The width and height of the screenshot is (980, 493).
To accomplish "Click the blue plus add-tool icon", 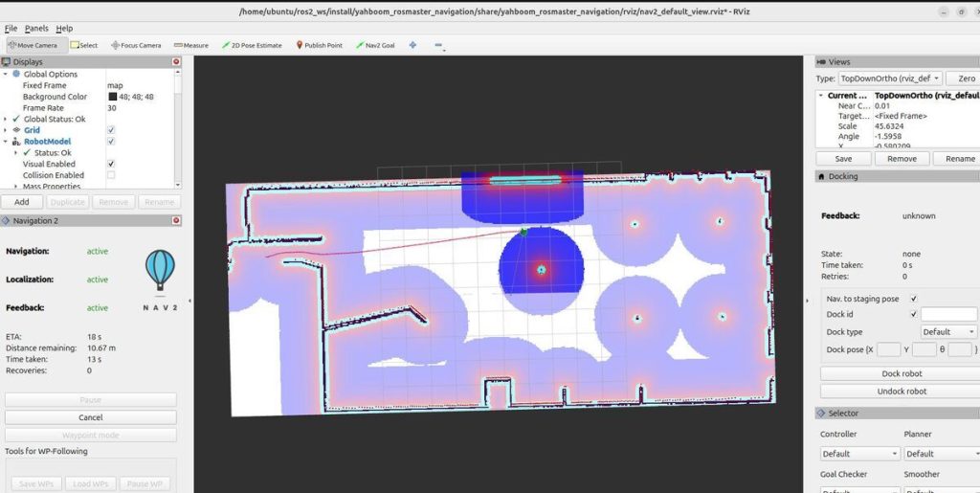I will tap(413, 45).
